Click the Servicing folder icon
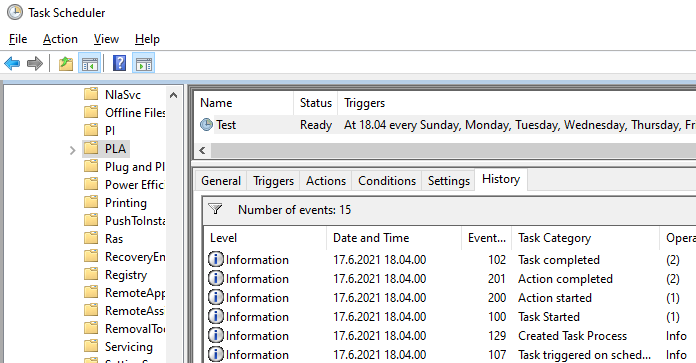The height and width of the screenshot is (363, 696). click(x=91, y=346)
